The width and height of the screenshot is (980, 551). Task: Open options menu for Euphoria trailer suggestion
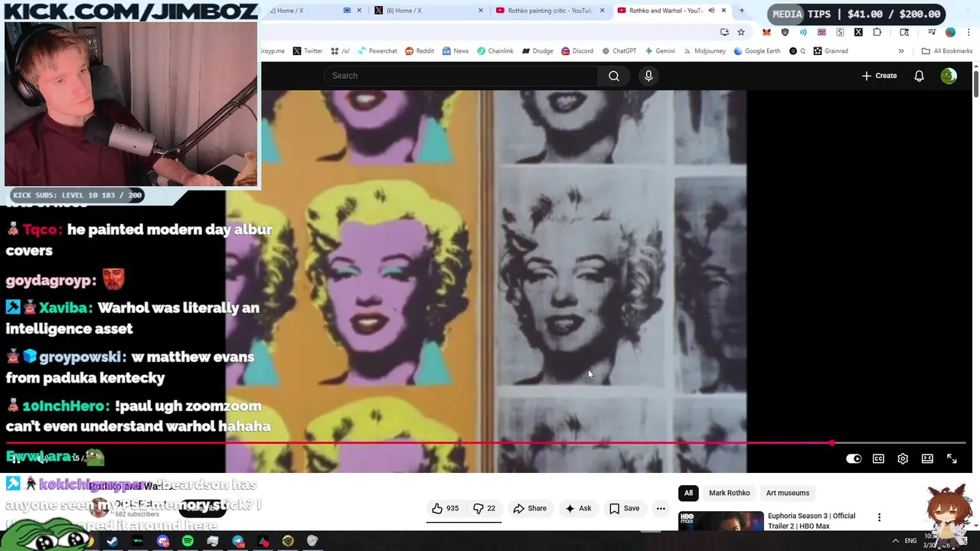tap(879, 518)
